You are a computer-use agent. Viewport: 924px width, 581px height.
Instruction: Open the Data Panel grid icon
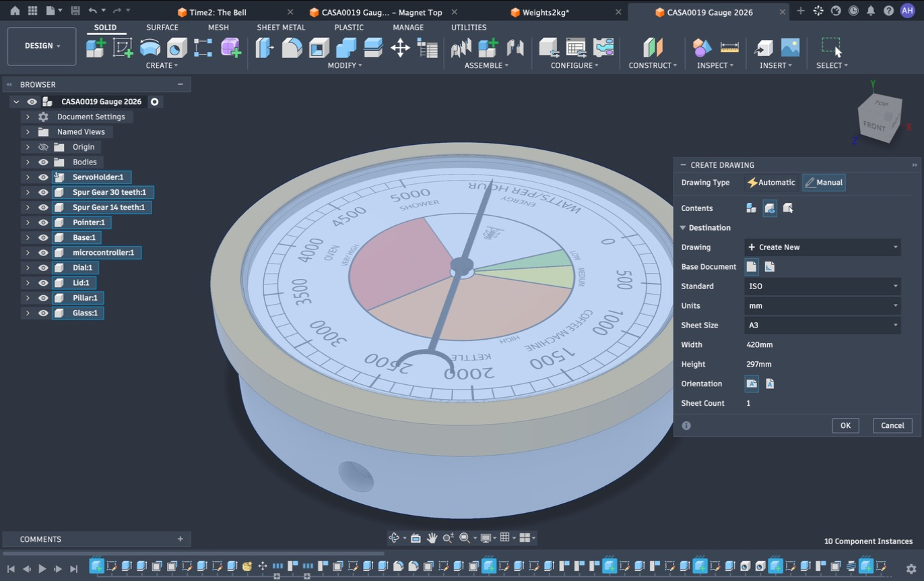(x=32, y=11)
